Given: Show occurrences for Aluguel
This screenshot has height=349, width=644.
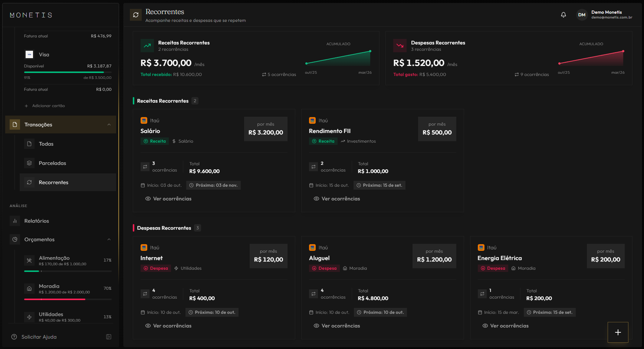Looking at the screenshot, I should (x=337, y=326).
